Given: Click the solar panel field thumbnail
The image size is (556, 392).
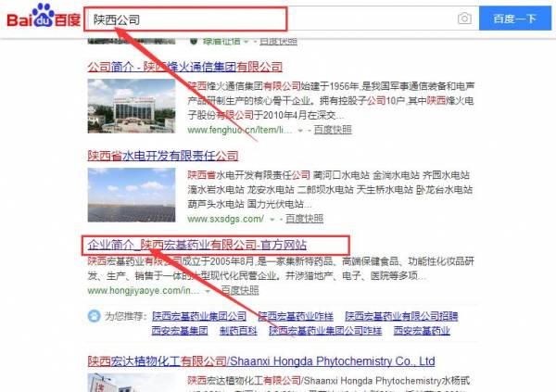Looking at the screenshot, I should [132, 195].
